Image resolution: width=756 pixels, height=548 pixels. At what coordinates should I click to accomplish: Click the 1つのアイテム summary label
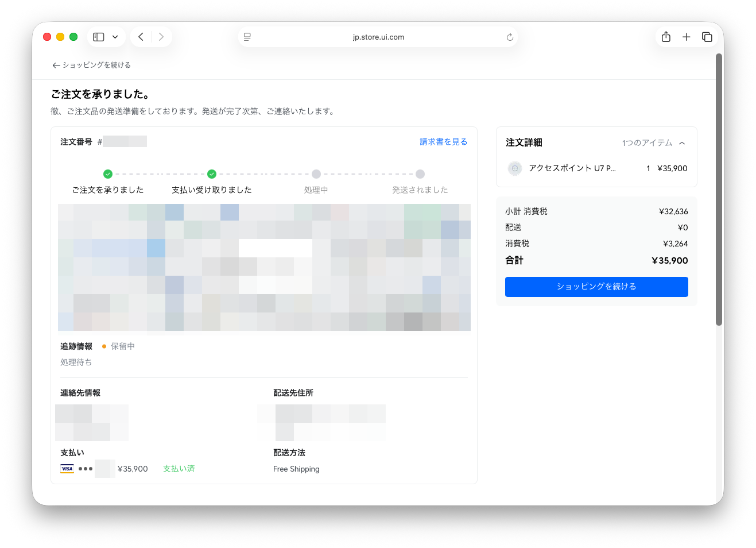click(x=647, y=143)
